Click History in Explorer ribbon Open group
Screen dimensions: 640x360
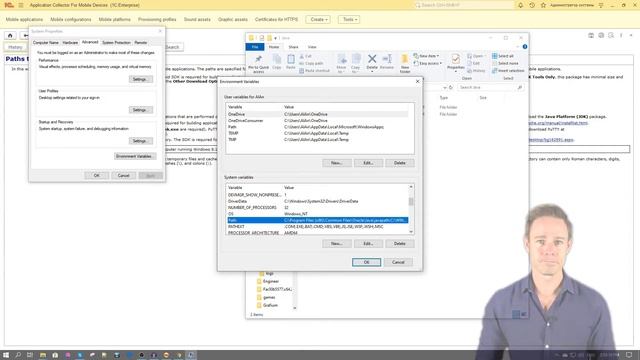476,71
